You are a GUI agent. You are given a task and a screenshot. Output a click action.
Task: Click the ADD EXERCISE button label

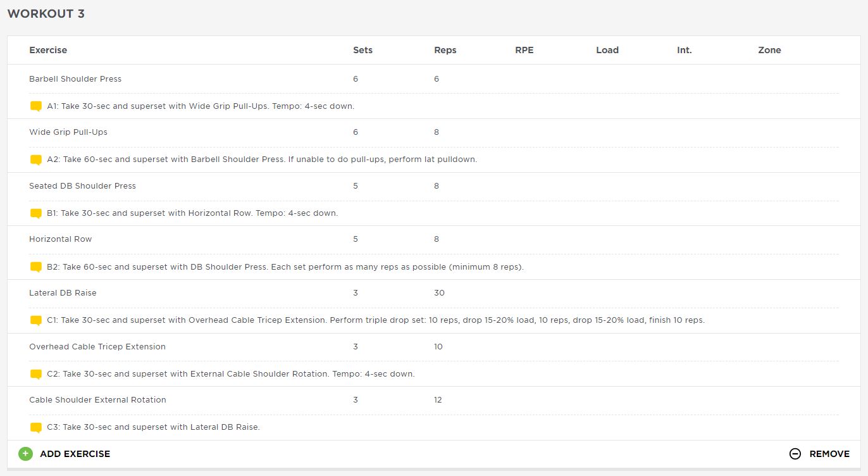point(75,454)
